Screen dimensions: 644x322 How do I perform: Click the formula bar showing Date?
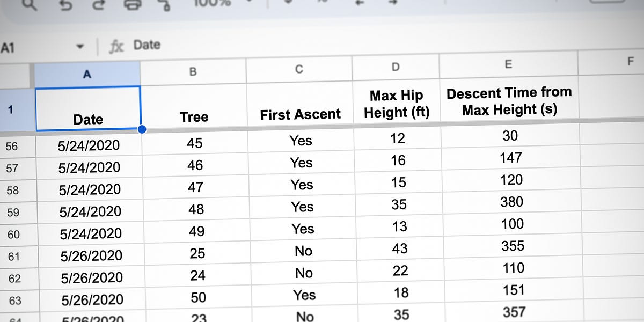(x=147, y=45)
